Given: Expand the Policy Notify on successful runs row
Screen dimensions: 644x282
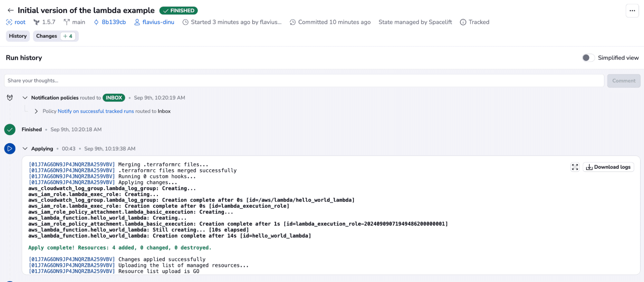Looking at the screenshot, I should pos(36,111).
